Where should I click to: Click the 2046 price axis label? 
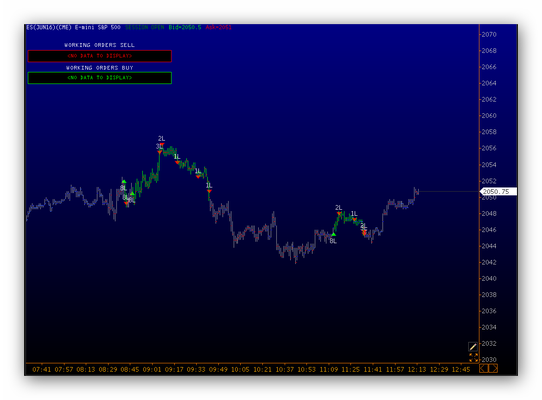pyautogui.click(x=489, y=230)
